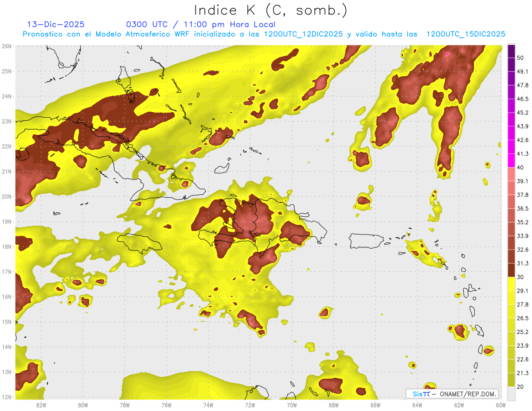Click the gray colorbar swatch below 20
This screenshot has width=532, height=411.
511,393
